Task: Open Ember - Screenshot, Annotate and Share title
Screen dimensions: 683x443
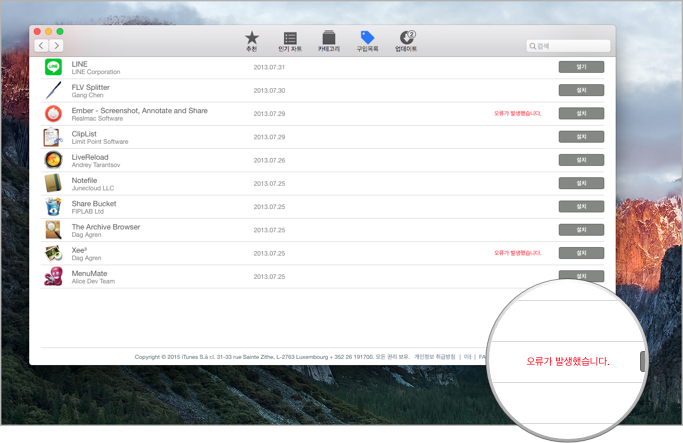Action: [139, 111]
